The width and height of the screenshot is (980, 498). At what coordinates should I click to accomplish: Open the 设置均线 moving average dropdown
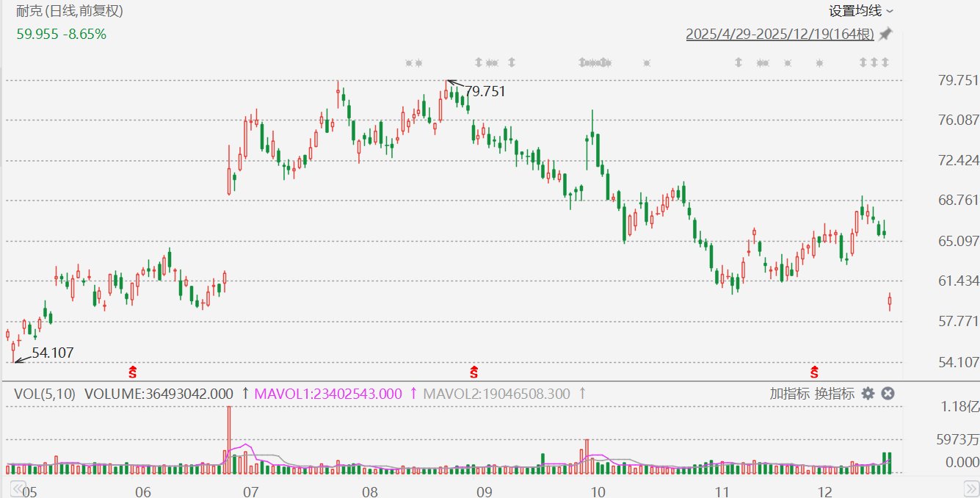click(861, 11)
